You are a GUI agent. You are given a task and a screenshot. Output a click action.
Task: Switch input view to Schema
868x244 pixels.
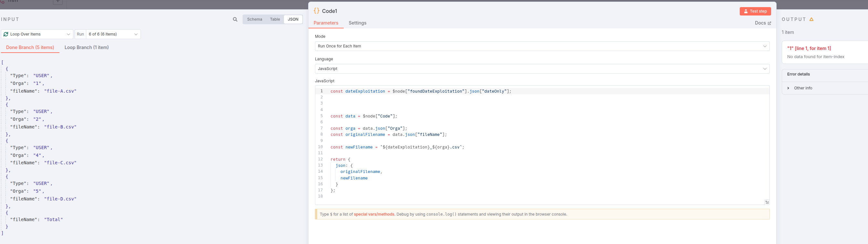click(x=255, y=19)
